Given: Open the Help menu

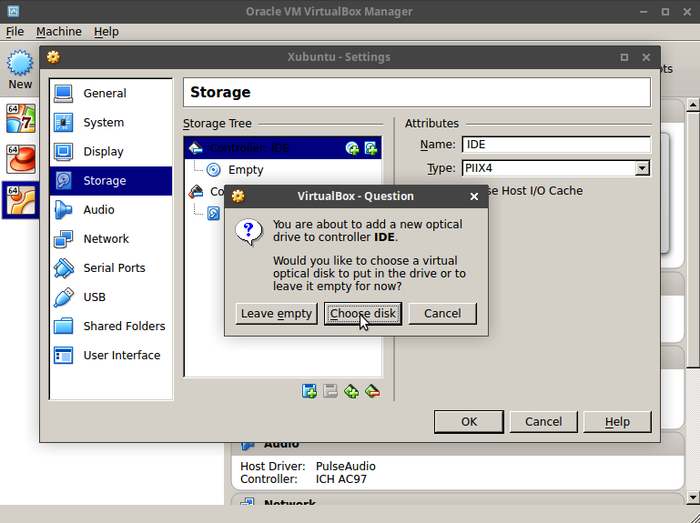Looking at the screenshot, I should pos(106,32).
